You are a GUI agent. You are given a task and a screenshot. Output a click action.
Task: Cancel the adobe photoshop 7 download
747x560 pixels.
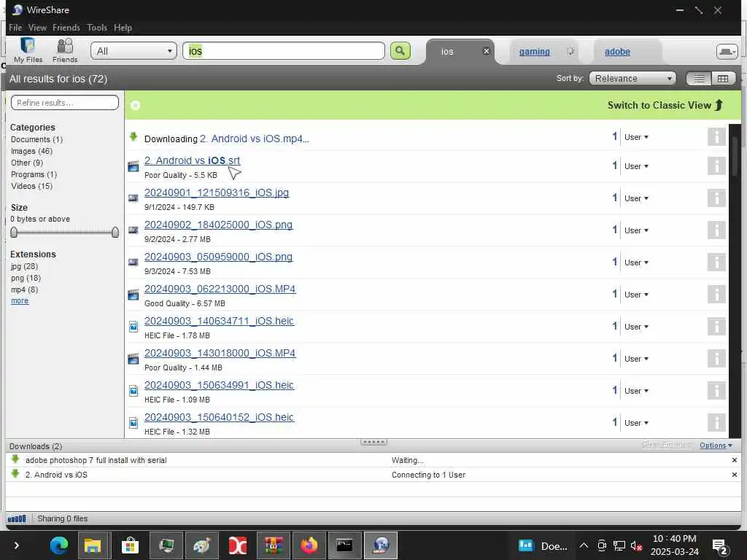pyautogui.click(x=734, y=460)
